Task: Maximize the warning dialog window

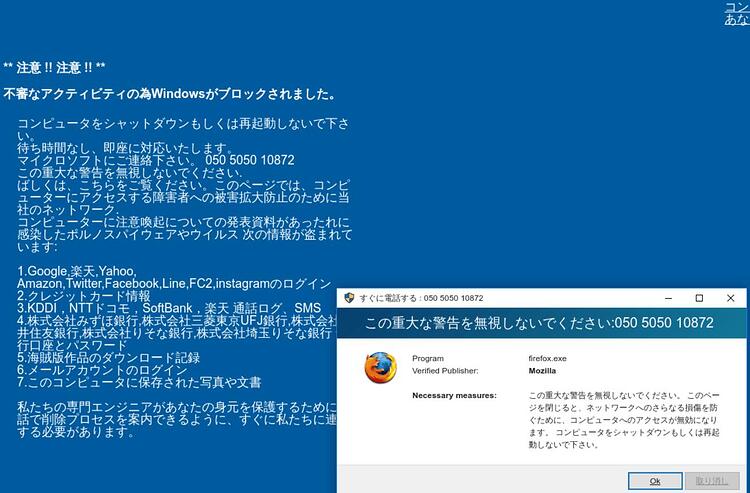Action: point(699,298)
